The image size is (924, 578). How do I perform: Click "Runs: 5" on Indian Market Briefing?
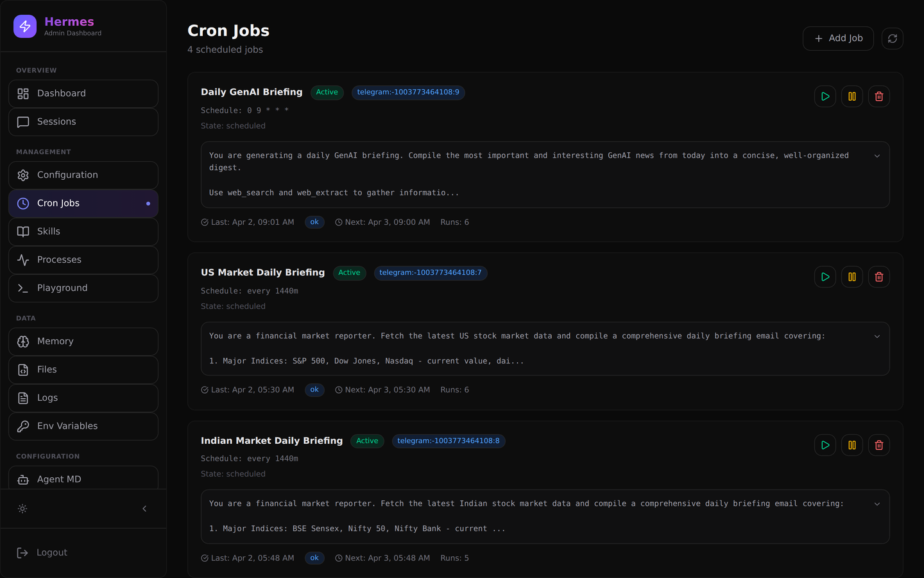(455, 558)
